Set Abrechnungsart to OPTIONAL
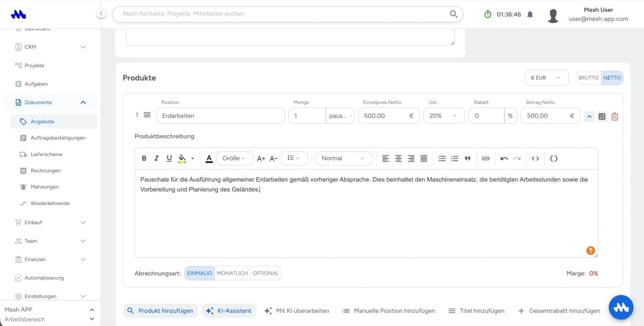 tap(266, 273)
